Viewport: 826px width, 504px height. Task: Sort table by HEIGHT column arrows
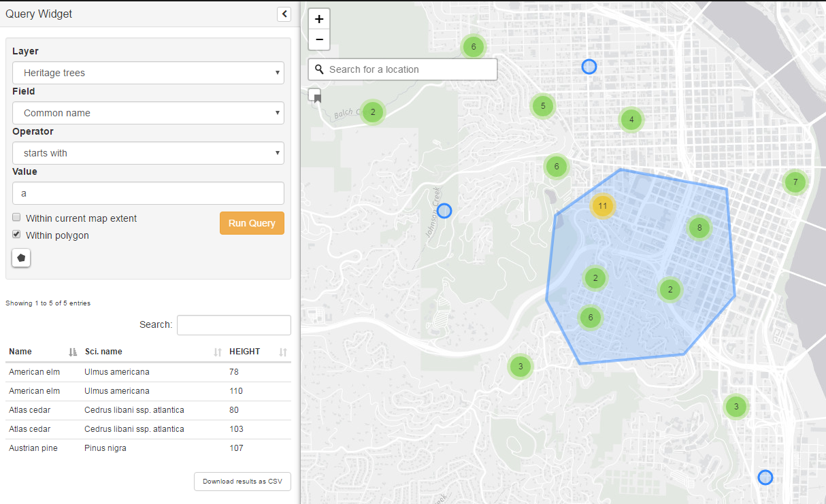283,352
